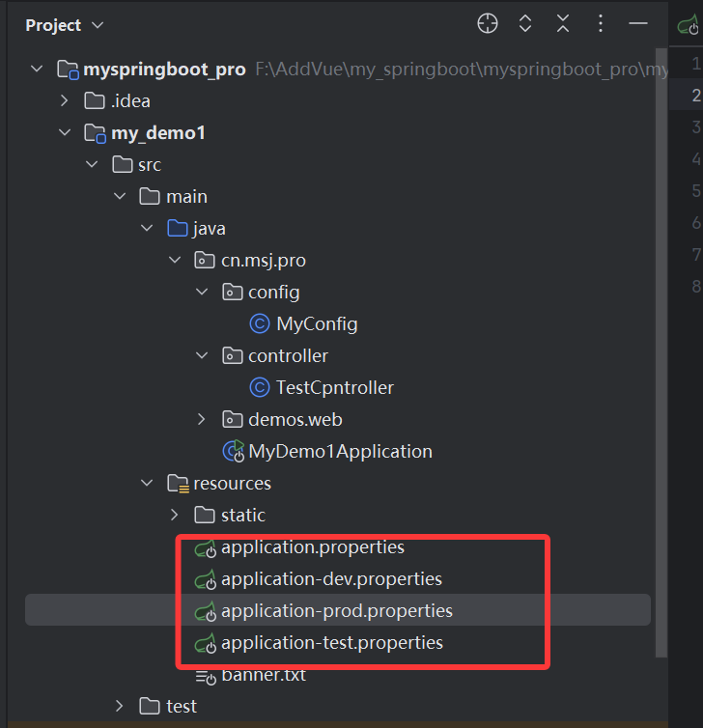Expand the static folder
Screen dimensions: 703x728
pyautogui.click(x=174, y=515)
